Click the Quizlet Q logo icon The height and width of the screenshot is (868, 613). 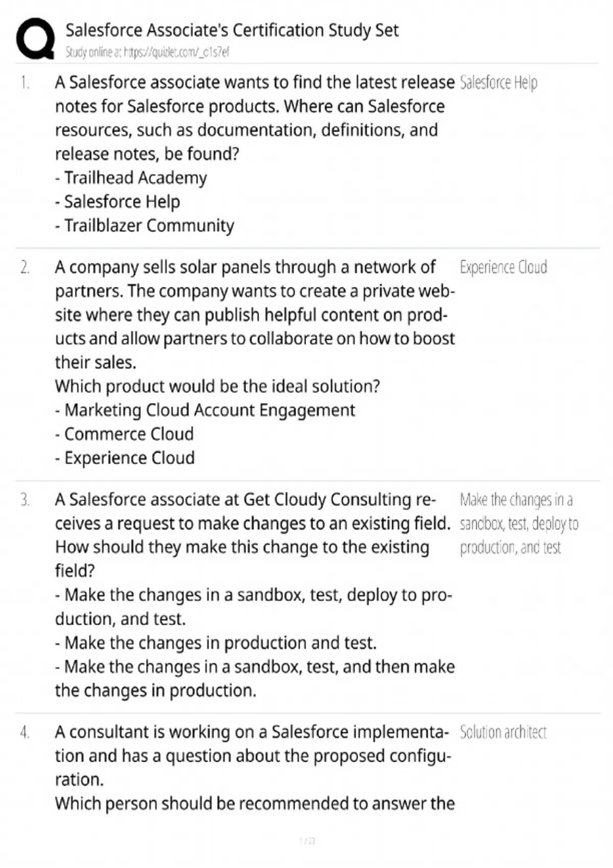click(x=35, y=39)
